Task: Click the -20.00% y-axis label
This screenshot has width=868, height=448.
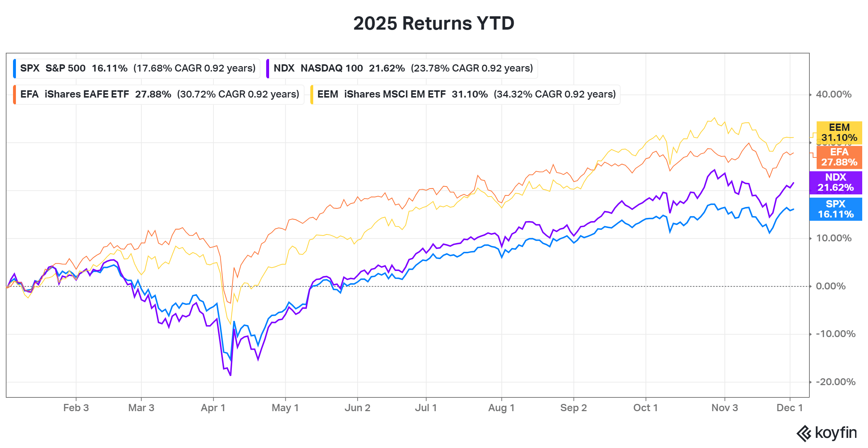Action: [x=835, y=382]
